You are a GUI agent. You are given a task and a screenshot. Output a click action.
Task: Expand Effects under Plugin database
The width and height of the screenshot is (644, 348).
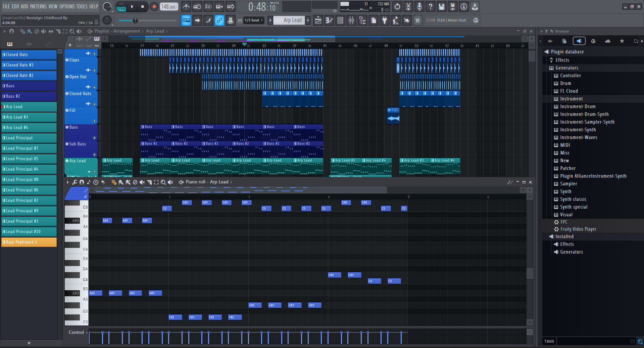562,60
